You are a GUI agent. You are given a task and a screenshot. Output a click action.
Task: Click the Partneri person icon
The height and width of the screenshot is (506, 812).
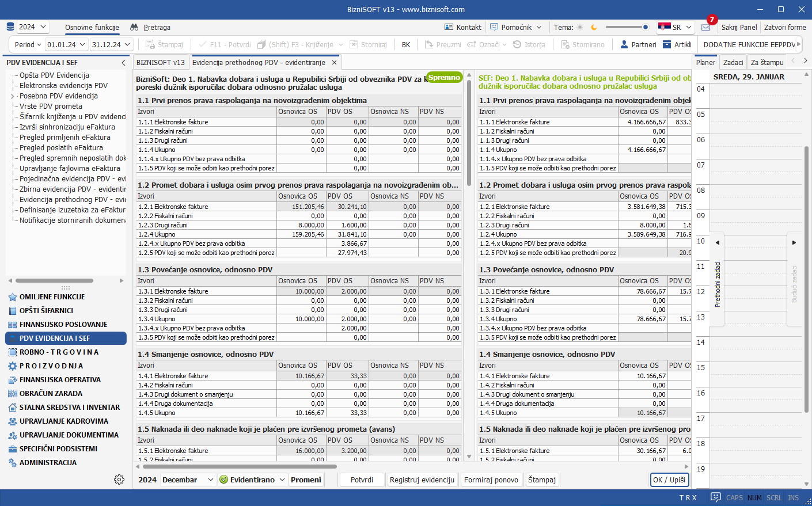[x=624, y=44]
